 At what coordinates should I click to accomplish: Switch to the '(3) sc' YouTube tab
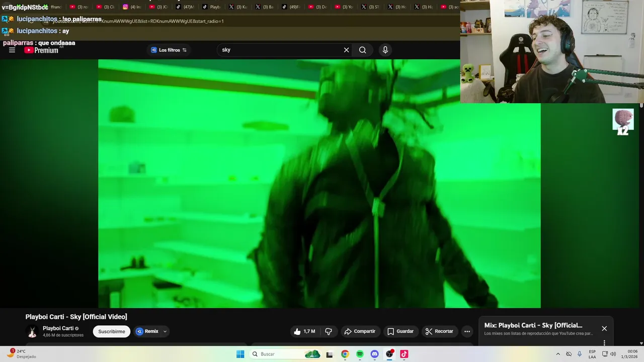[x=449, y=7]
